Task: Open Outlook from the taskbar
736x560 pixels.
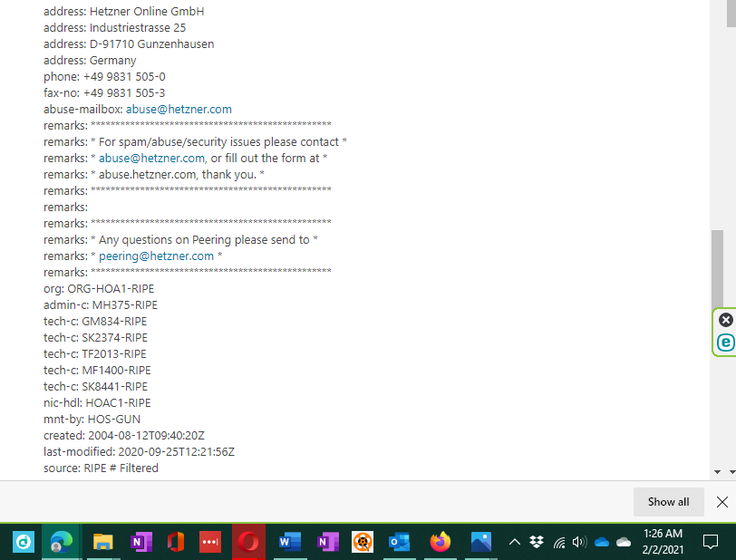Action: [399, 542]
